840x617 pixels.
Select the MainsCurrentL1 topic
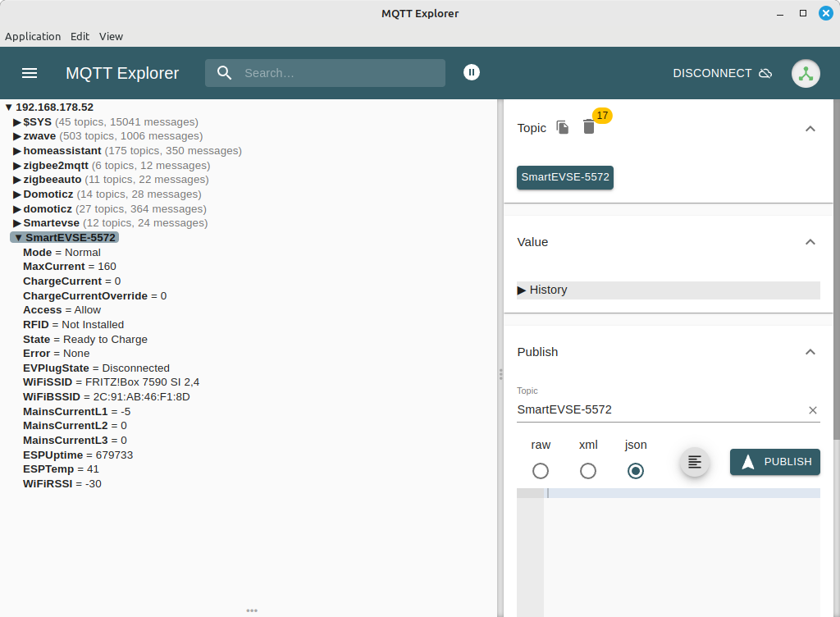coord(76,411)
